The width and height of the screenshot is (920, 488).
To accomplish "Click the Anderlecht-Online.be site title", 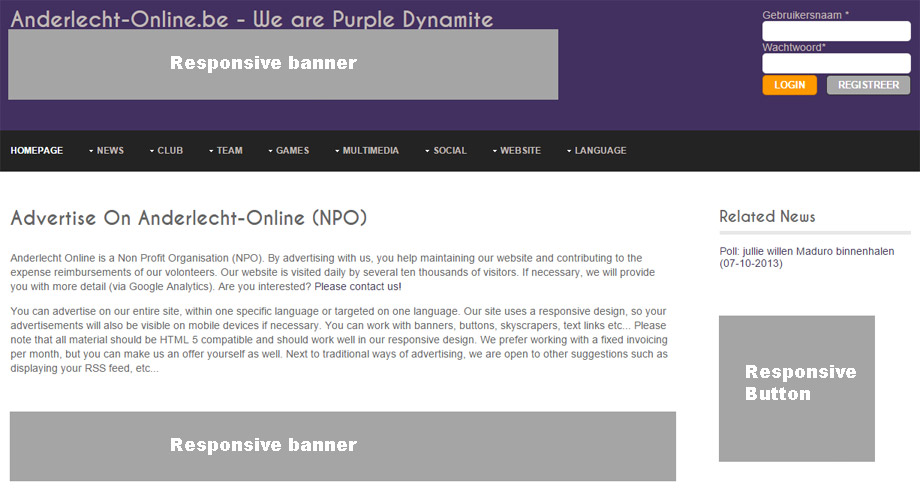I will coord(252,19).
